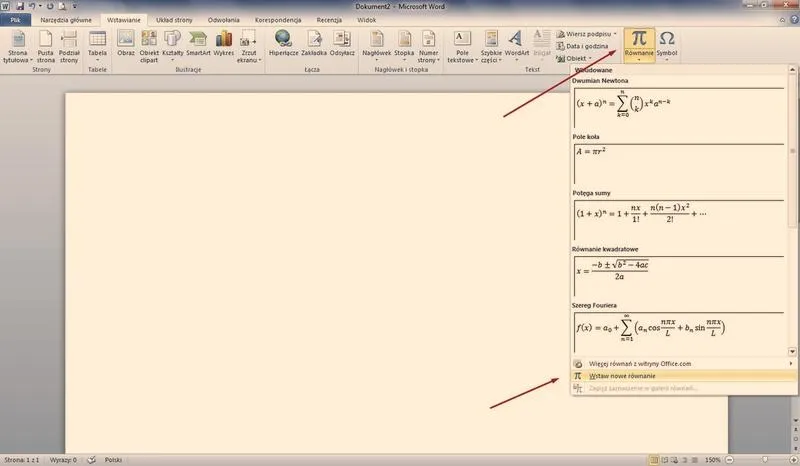This screenshot has width=800, height=466.
Task: Click the Data i godzina button
Action: [x=582, y=46]
